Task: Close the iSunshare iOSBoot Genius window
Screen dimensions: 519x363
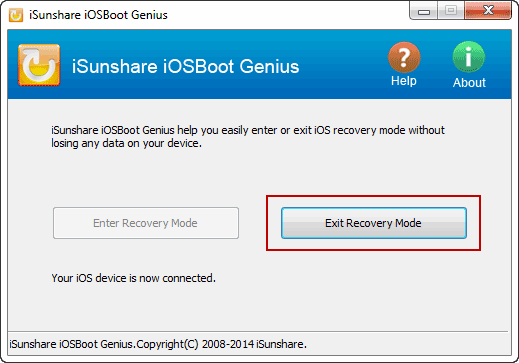Action: (488, 11)
